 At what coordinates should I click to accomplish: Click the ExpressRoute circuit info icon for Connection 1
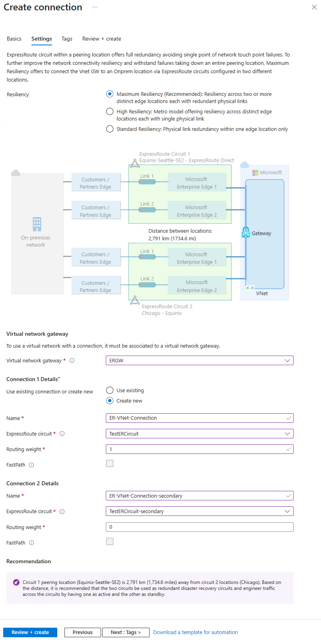[x=62, y=434]
